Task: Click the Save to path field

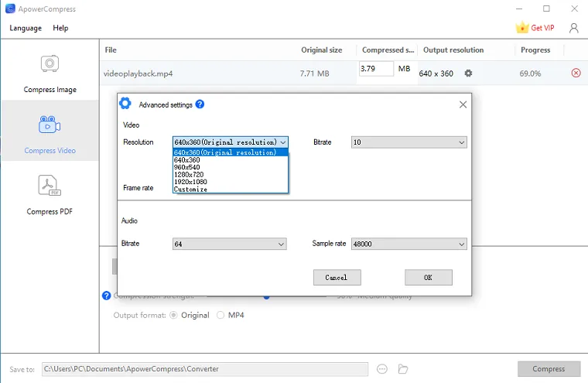Action: coord(205,369)
